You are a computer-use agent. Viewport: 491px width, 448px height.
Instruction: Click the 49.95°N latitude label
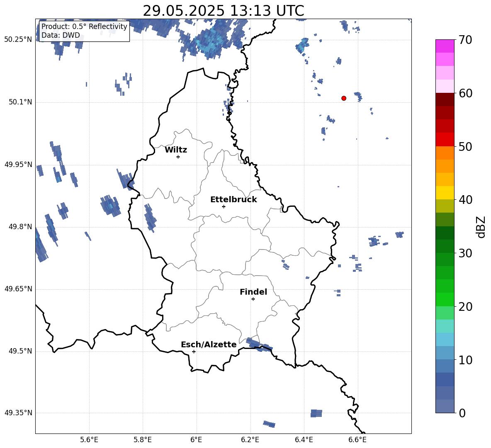coord(18,165)
